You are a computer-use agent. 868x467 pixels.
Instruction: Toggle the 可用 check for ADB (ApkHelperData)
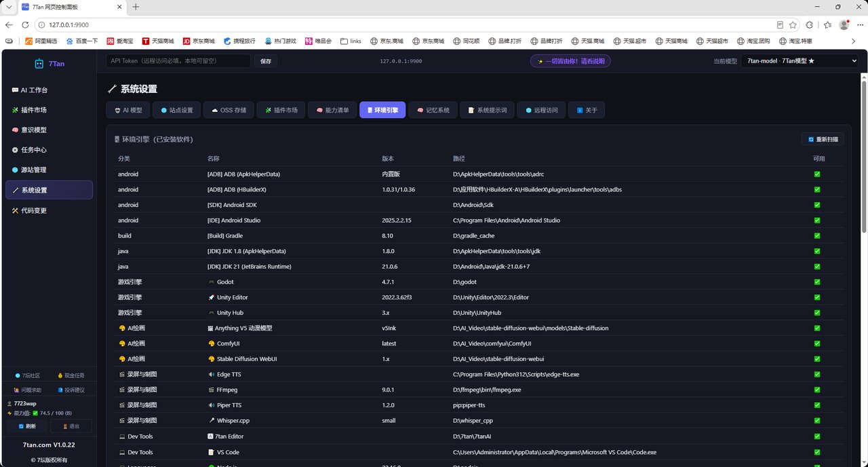[x=817, y=174]
